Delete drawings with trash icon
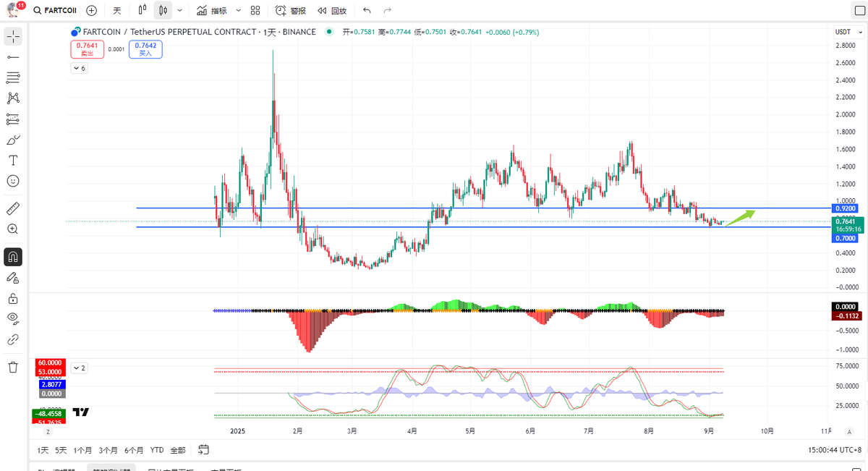 pyautogui.click(x=13, y=367)
